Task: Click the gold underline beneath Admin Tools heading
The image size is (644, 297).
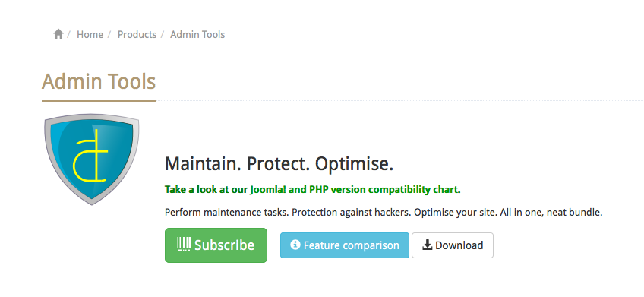Action: (x=99, y=100)
